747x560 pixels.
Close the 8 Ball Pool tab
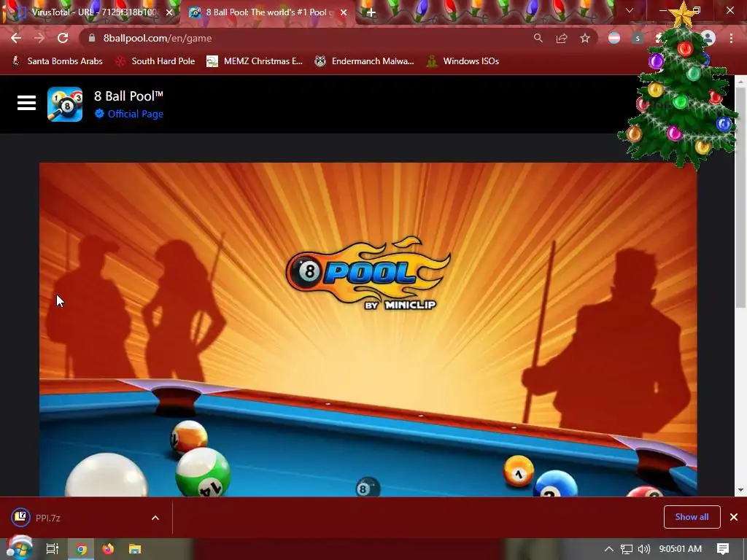344,12
